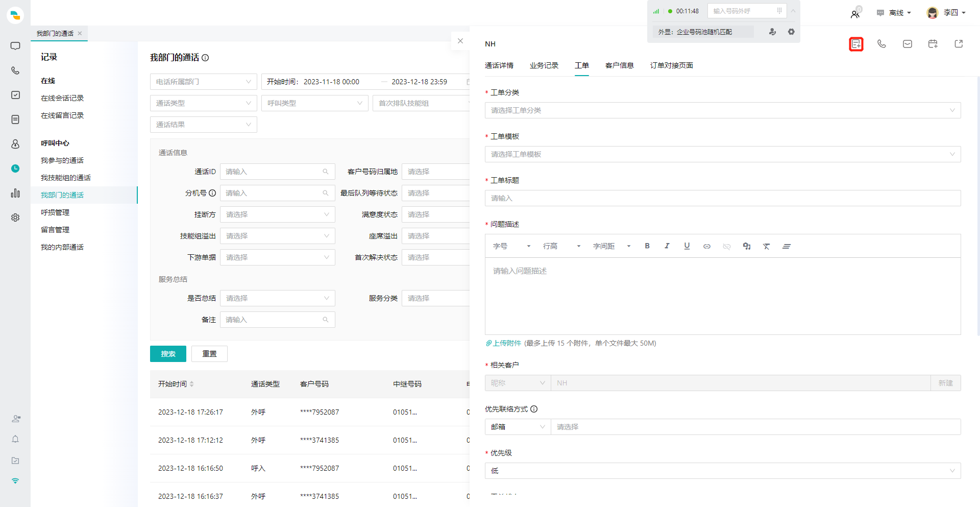Image resolution: width=980 pixels, height=507 pixels.
Task: Open the dial keypad icon in number field
Action: (x=779, y=11)
